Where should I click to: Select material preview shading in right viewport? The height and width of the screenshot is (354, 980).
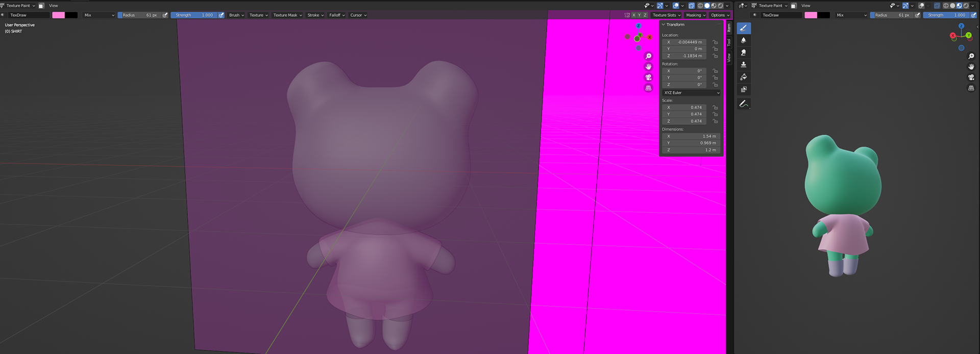click(959, 6)
